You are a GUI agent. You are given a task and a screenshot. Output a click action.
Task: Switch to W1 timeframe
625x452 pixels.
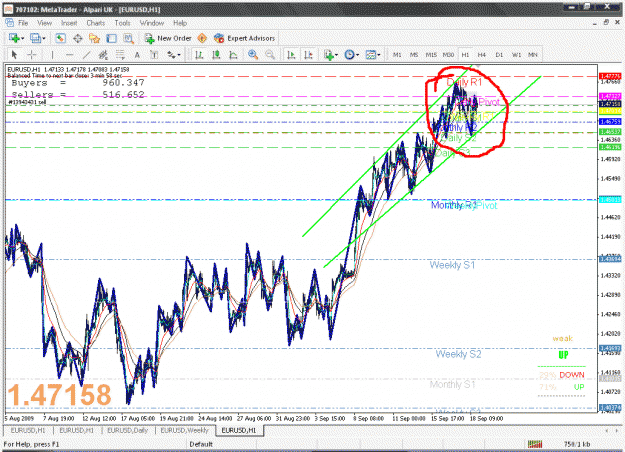point(516,55)
